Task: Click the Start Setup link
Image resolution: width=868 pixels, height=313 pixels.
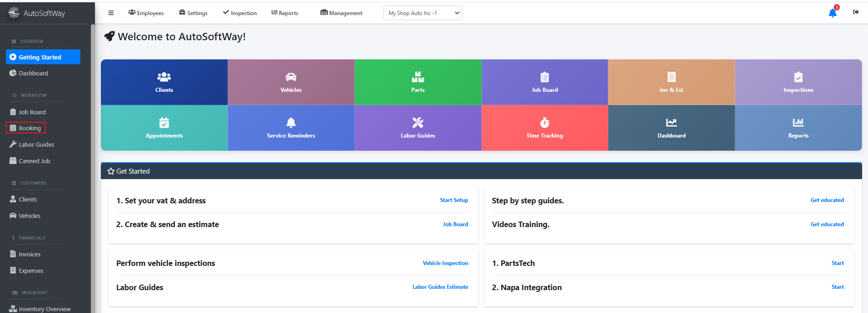Action: coord(454,200)
